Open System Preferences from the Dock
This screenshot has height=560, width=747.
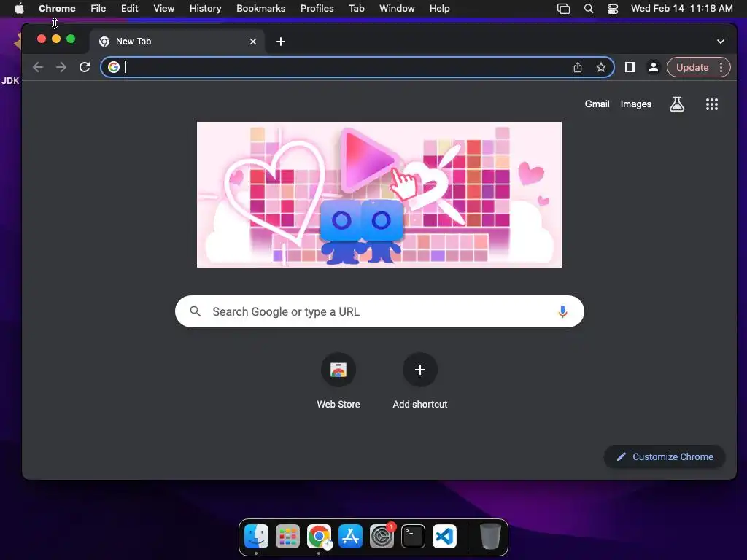pyautogui.click(x=382, y=536)
